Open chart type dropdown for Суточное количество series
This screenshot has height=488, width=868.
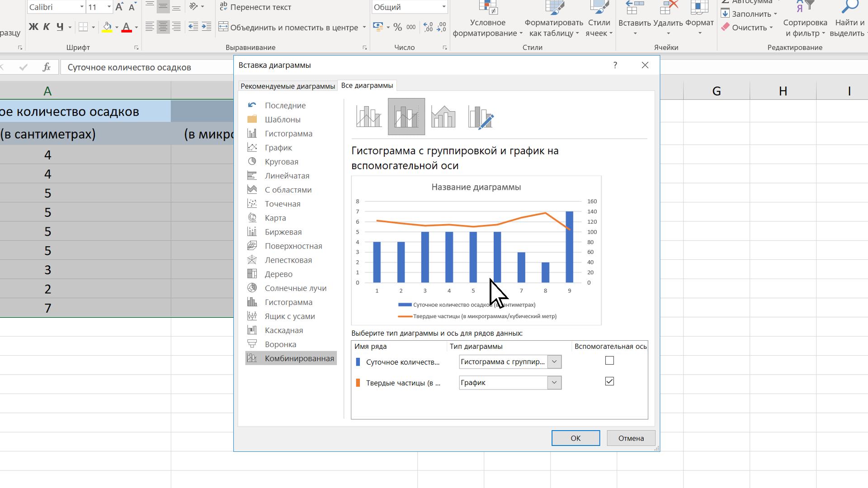coord(554,361)
